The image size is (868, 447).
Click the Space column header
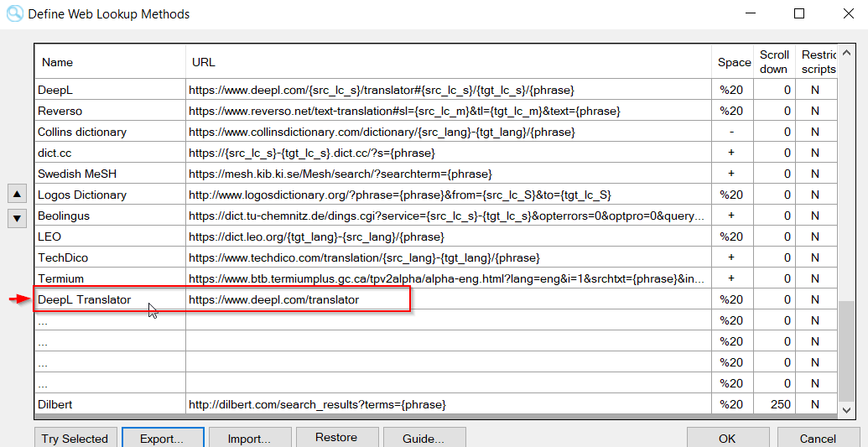coord(733,62)
